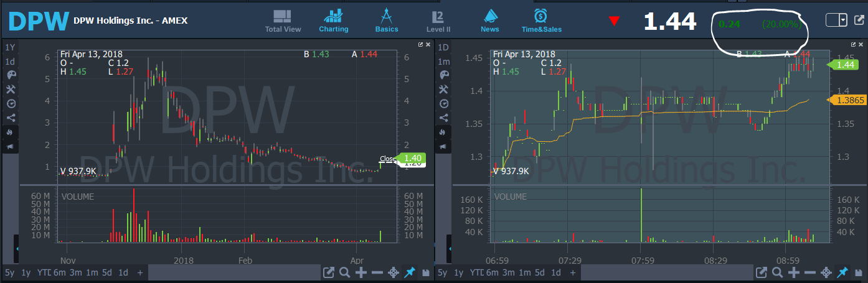The width and height of the screenshot is (868, 283).
Task: Set left chart to 5y timeframe
Action: (x=10, y=272)
